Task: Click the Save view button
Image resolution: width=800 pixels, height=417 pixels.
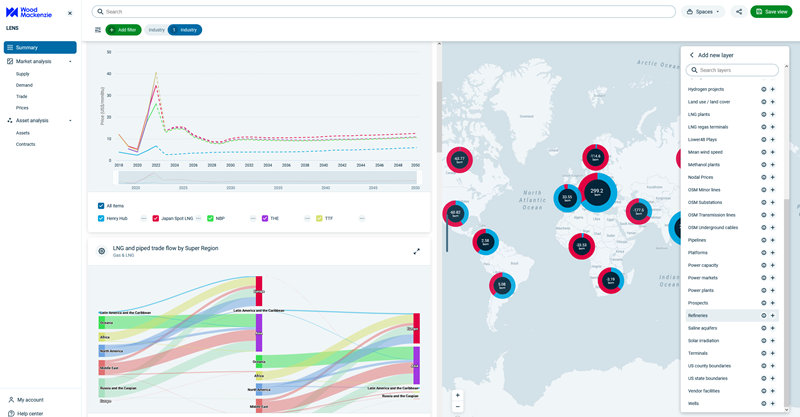Action: coord(770,12)
